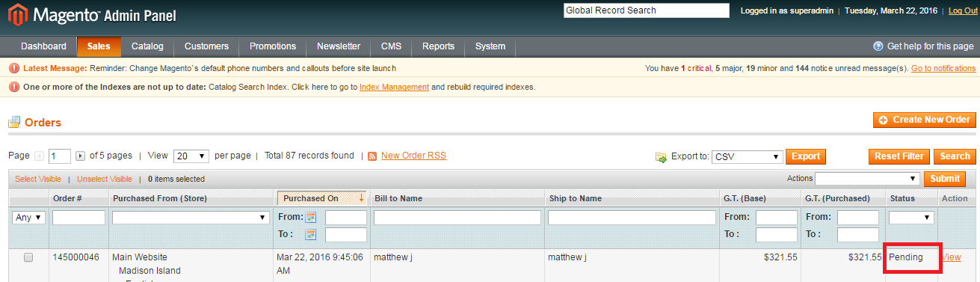Screen dimensions: 980x282
Task: Open the CMS menu
Action: click(391, 46)
